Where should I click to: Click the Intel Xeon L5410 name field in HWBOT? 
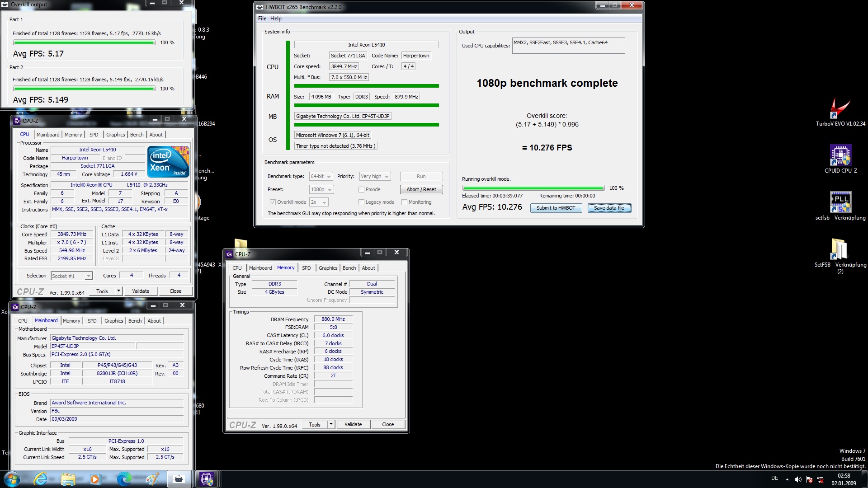366,45
